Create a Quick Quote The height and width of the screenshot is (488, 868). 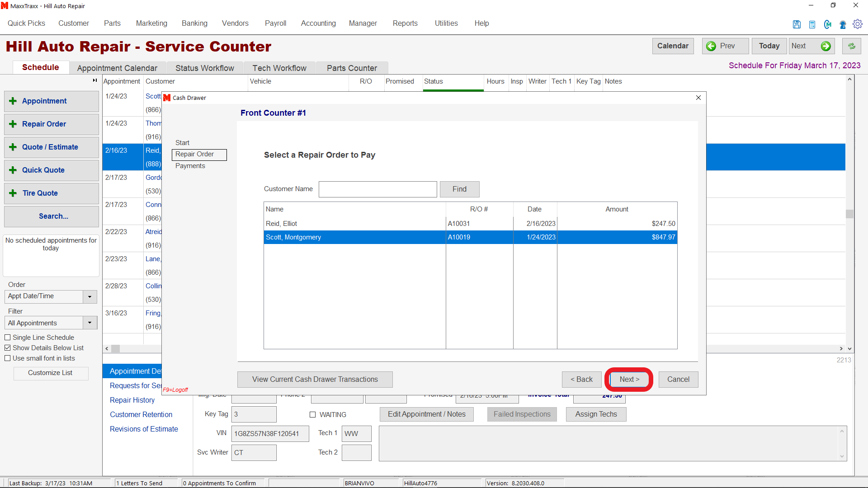coord(52,170)
